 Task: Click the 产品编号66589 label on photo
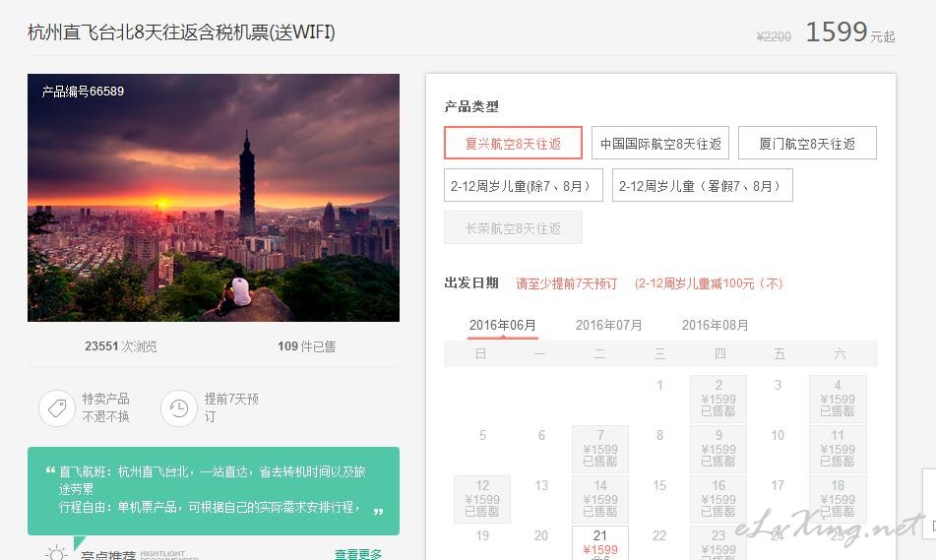(x=83, y=92)
